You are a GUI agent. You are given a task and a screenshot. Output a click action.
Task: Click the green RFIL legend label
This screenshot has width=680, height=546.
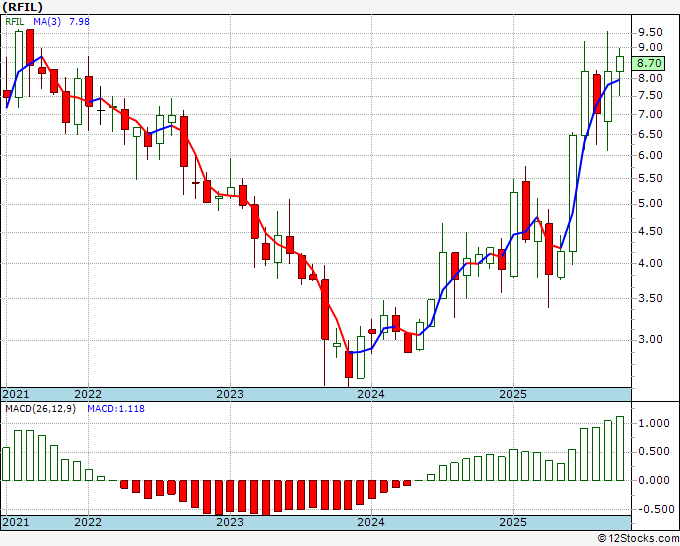click(15, 21)
